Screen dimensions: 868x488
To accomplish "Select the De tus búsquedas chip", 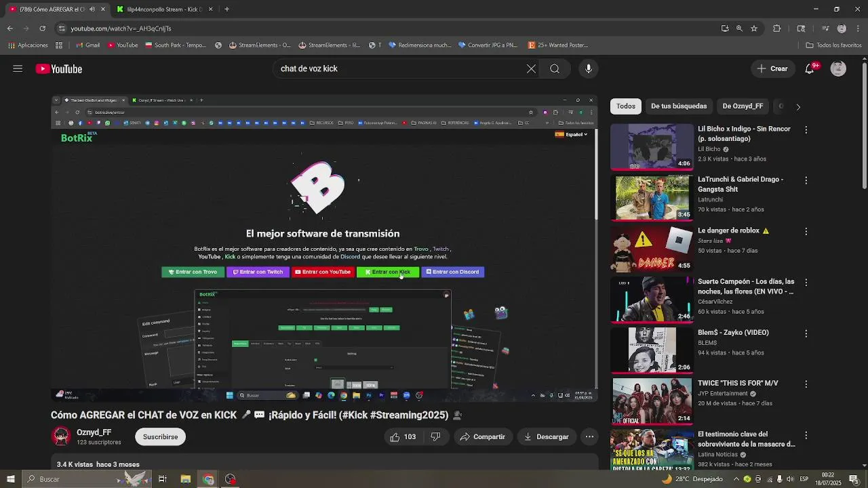I will click(x=679, y=106).
